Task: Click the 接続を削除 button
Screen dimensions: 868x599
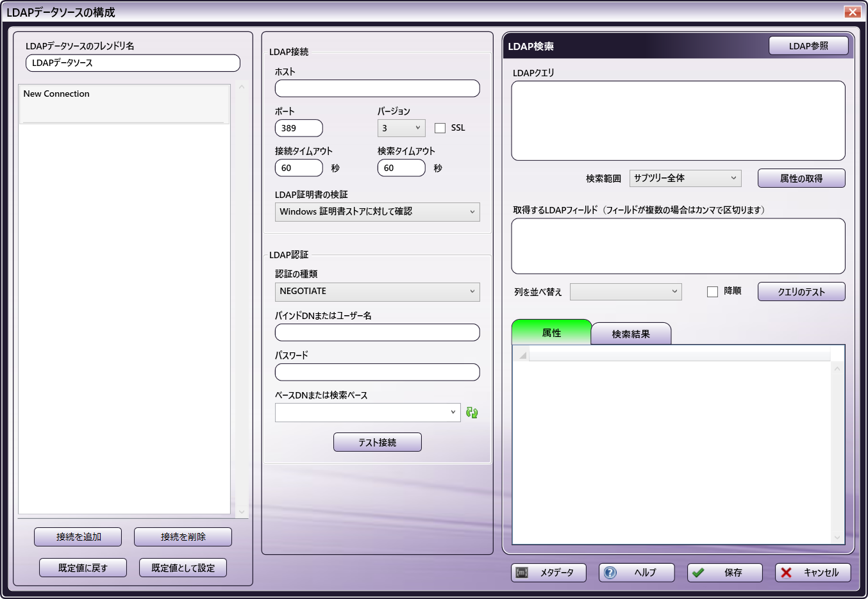Action: pyautogui.click(x=183, y=537)
